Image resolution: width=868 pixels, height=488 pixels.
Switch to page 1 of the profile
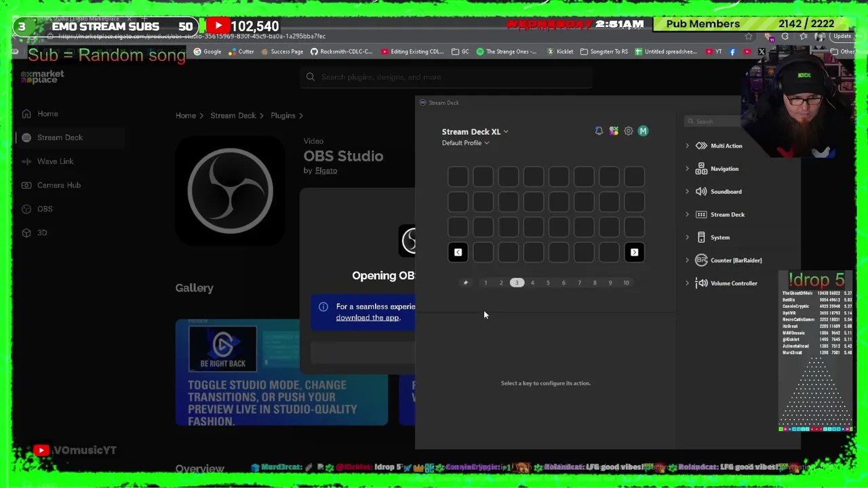point(486,283)
